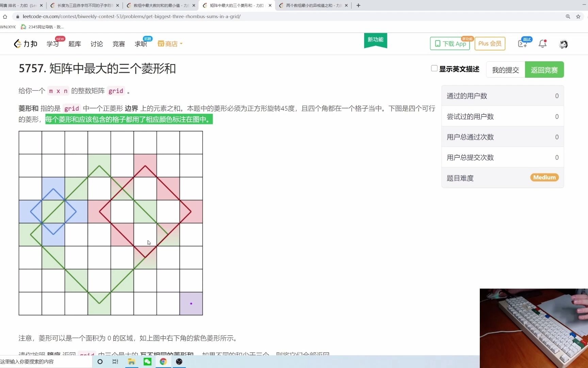588x368 pixels.
Task: Select the 题库 navigation item
Action: 75,44
